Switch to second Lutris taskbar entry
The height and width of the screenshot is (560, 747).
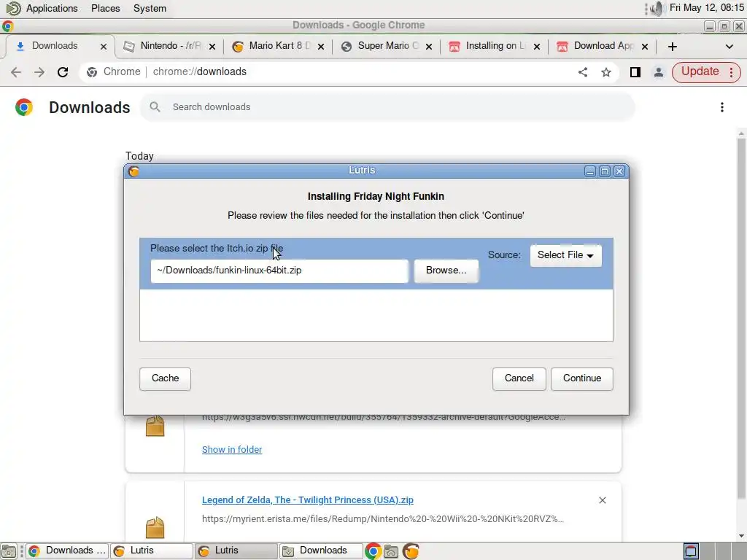point(236,551)
